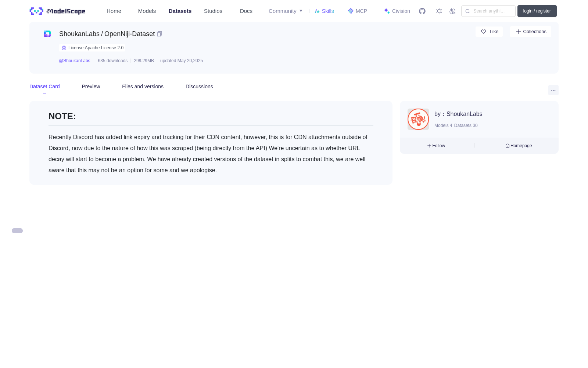
Task: Copy dataset name with the copy icon
Action: point(159,34)
